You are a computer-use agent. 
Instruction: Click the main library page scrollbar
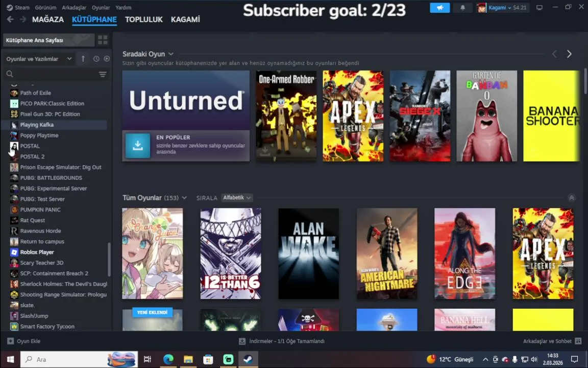[585, 81]
